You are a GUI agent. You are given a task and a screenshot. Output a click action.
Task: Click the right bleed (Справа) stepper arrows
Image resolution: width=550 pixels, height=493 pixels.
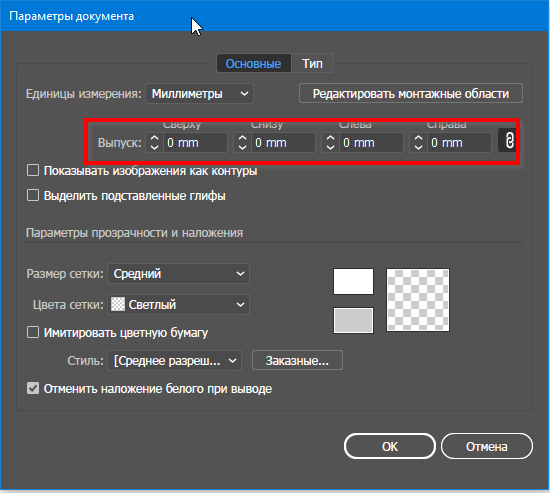418,142
